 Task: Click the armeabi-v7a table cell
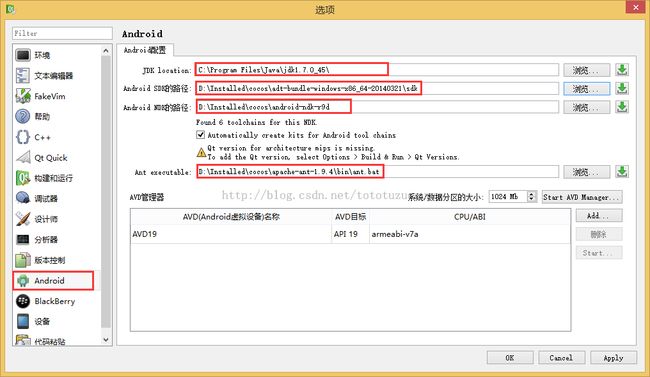(x=470, y=234)
